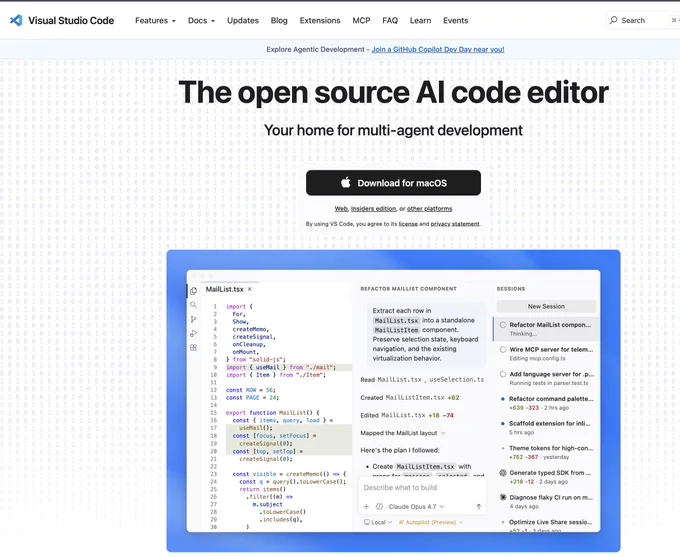Close the MailList.tsx editor tab

click(249, 289)
